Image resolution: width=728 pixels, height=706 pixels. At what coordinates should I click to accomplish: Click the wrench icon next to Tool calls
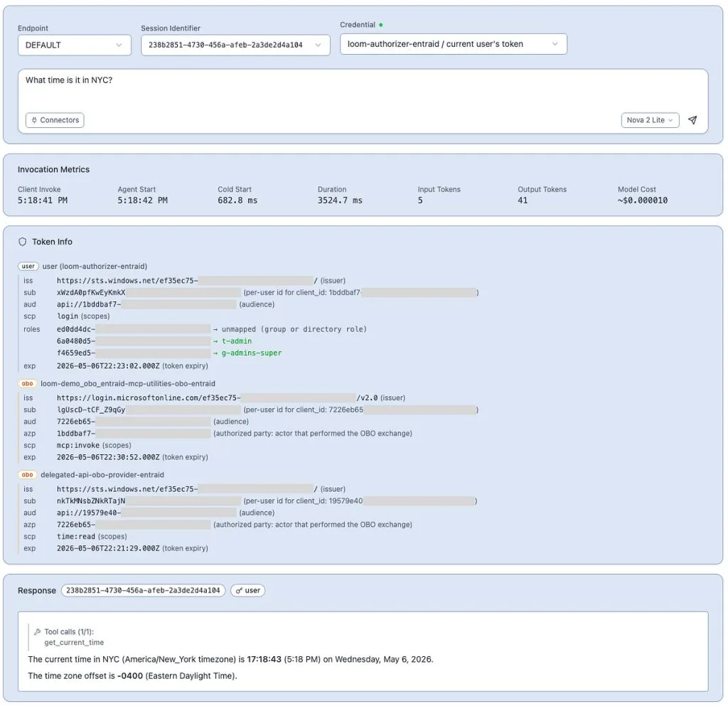37,632
